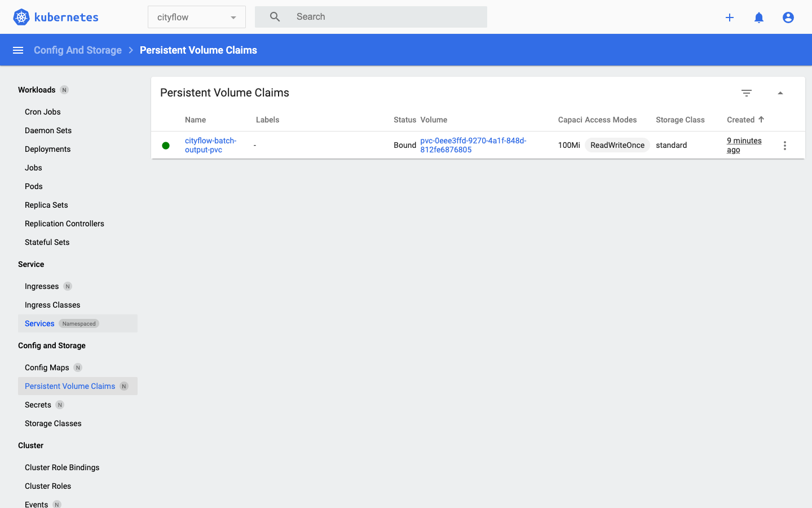Click the 100Mi capacity value
The image size is (812, 508).
[569, 145]
